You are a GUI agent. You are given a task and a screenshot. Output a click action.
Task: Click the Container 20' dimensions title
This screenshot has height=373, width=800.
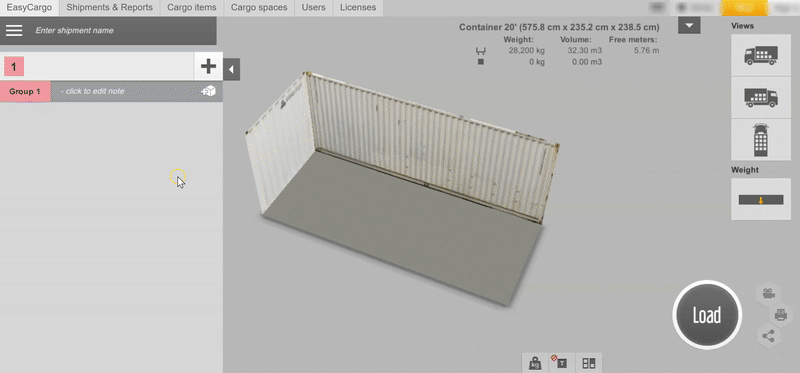(x=559, y=27)
